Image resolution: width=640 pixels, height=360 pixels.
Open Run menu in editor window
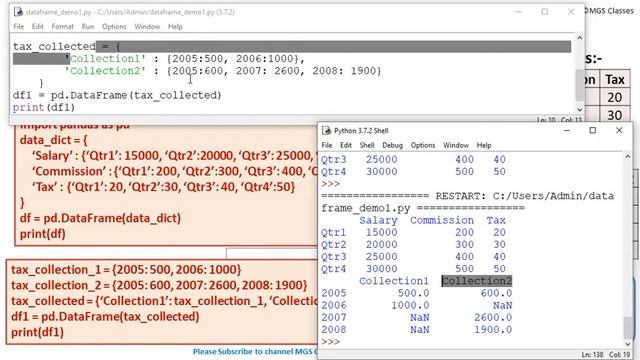point(88,27)
